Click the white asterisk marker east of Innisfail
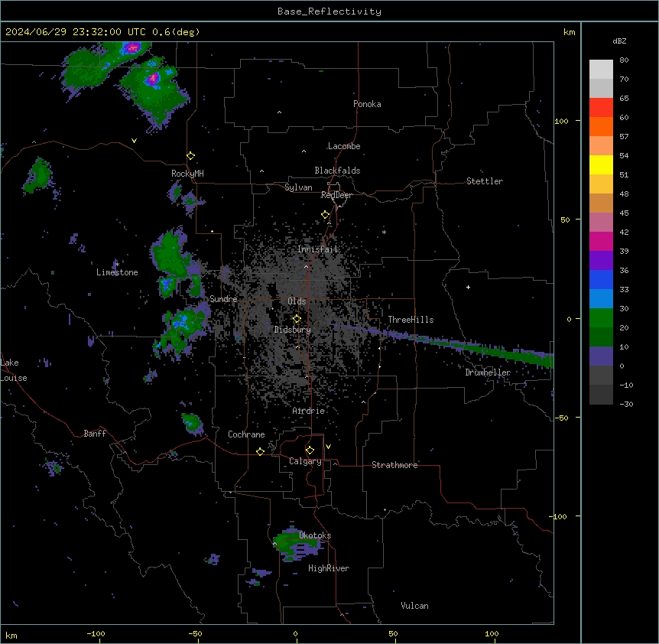 pyautogui.click(x=384, y=232)
